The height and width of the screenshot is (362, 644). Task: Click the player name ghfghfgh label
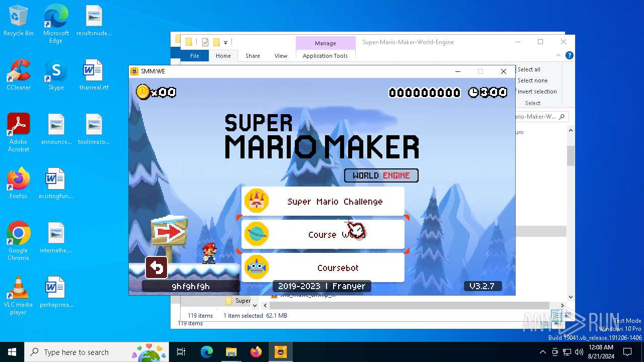point(191,286)
